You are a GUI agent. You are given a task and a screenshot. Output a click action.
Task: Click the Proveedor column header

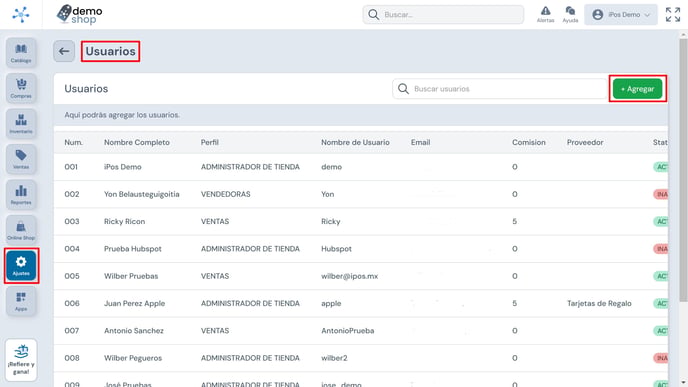point(585,142)
